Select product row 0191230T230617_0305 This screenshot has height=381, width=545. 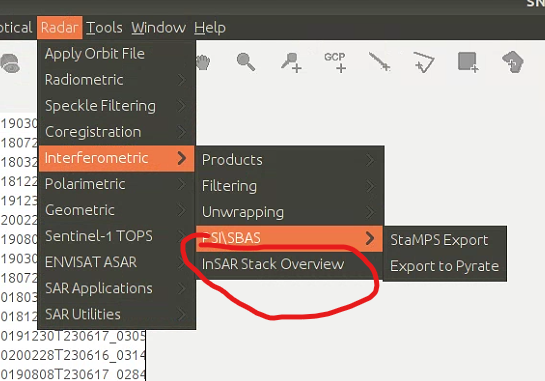click(x=73, y=336)
